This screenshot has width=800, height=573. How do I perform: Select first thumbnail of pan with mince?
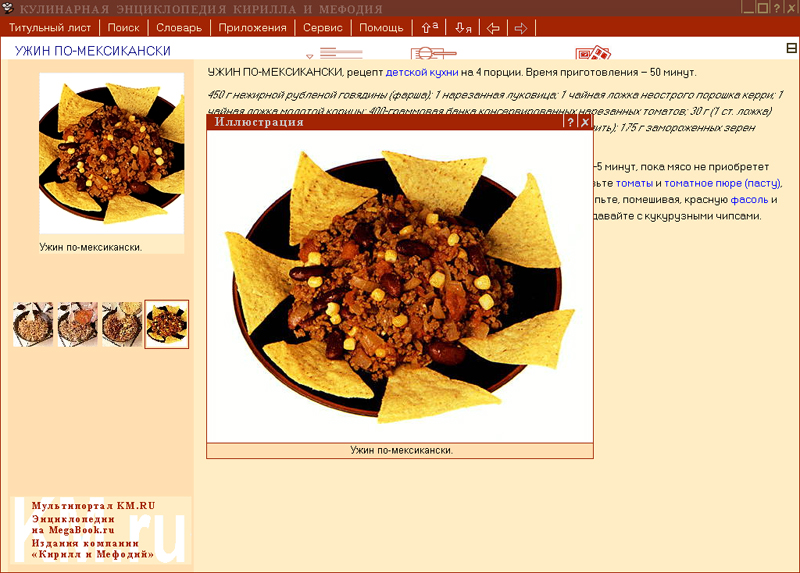click(33, 325)
